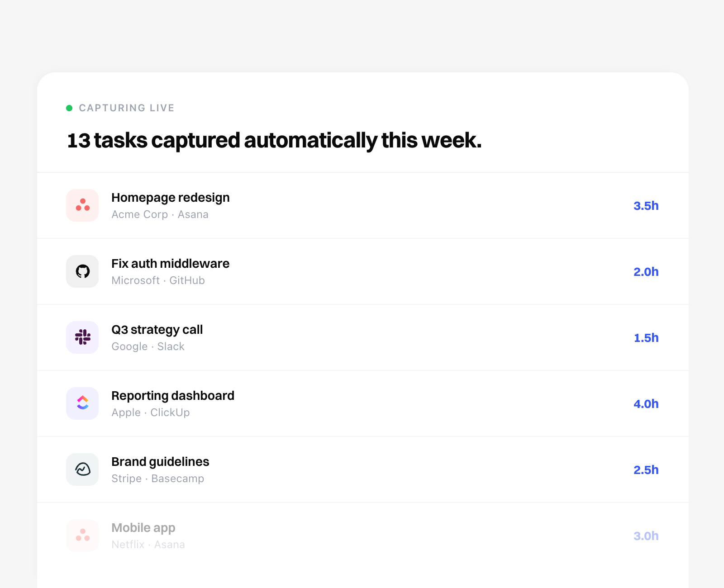The image size is (724, 588).
Task: Click the 13 tasks captured heading
Action: 274,140
